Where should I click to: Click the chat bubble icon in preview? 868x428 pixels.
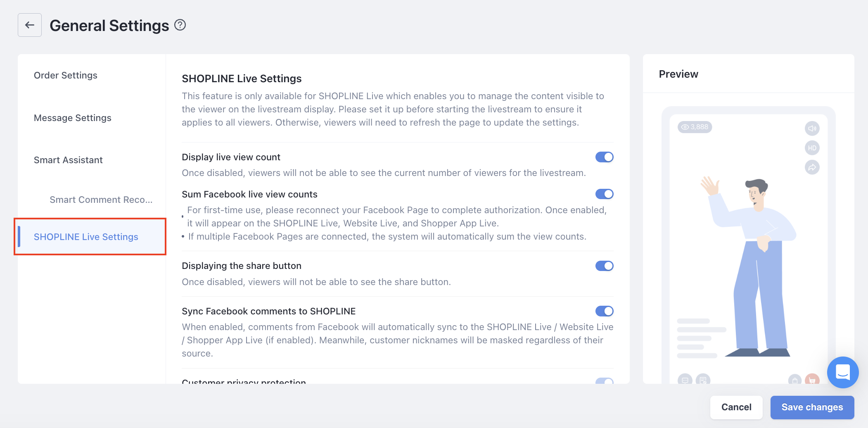click(685, 379)
